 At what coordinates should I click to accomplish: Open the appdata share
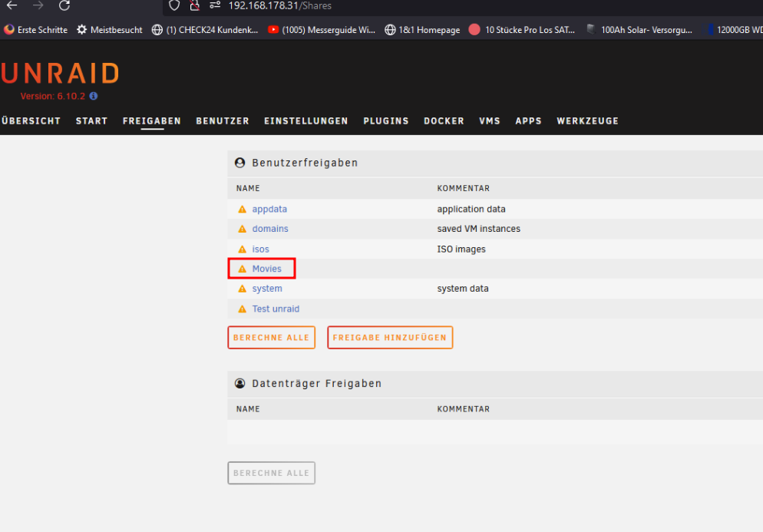tap(269, 210)
